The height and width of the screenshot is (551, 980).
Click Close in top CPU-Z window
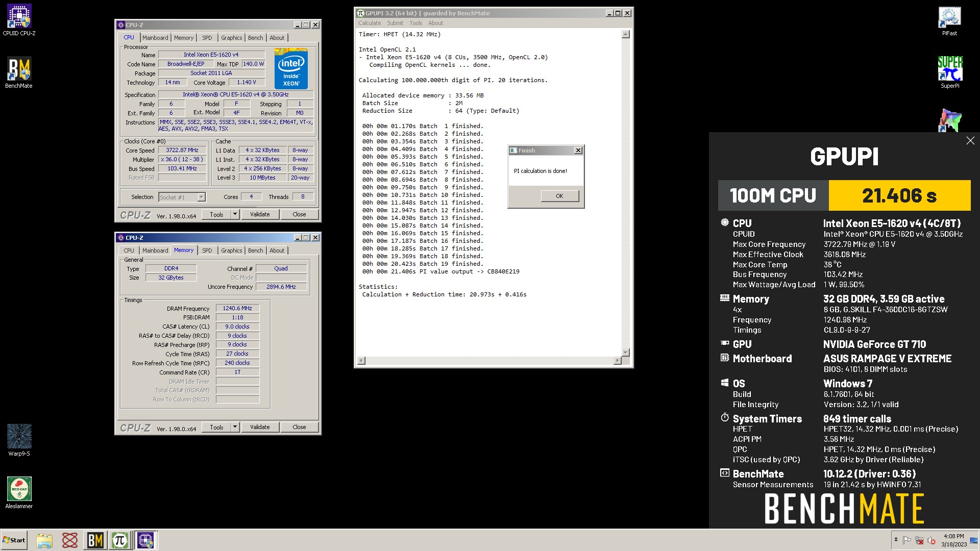299,214
